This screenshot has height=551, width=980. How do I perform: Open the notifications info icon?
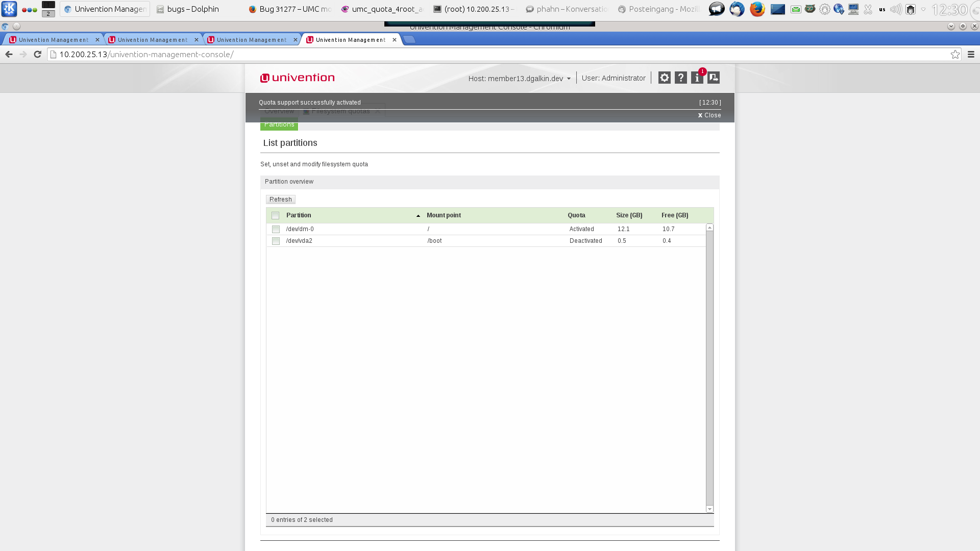[x=697, y=78]
